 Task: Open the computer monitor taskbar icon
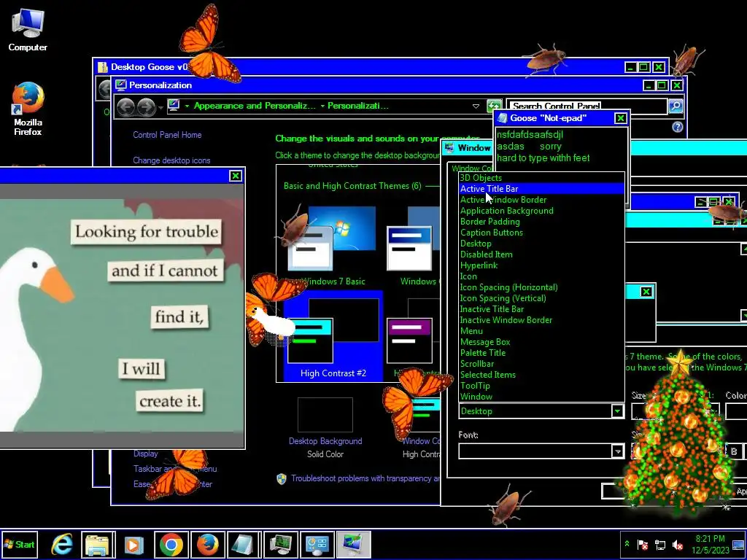pos(281,544)
